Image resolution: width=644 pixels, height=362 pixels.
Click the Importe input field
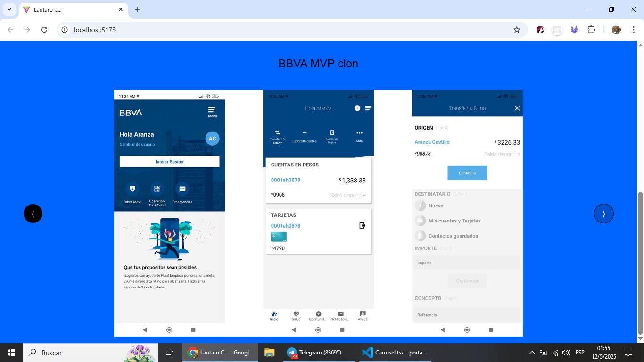point(467,263)
